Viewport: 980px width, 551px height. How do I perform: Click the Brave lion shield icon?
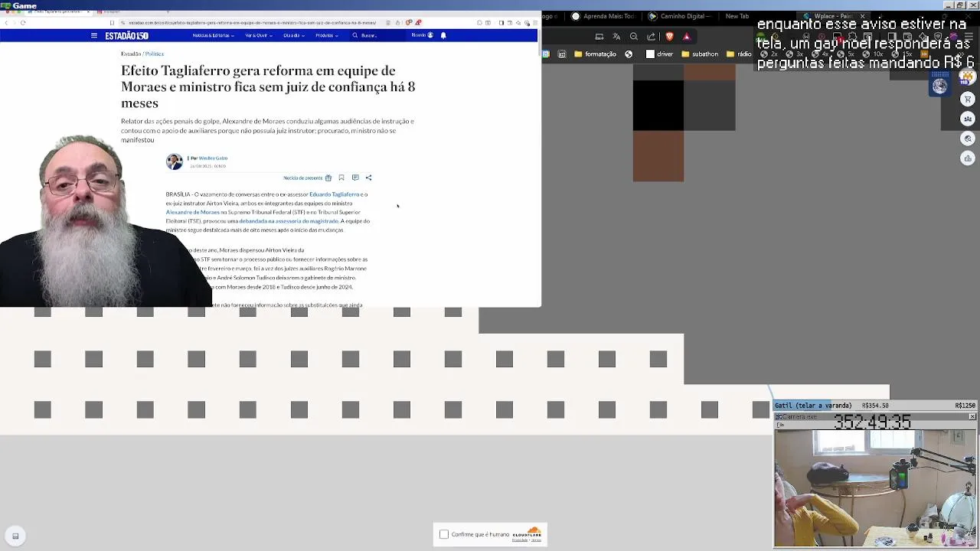coord(669,36)
